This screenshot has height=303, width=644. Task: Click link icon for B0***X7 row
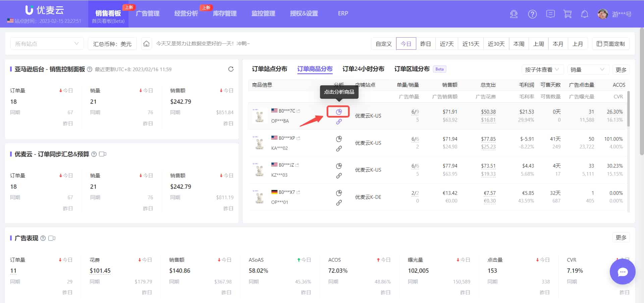tap(339, 203)
